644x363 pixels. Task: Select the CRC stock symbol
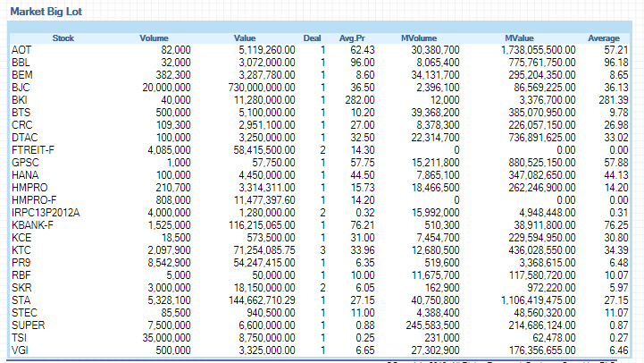click(21, 125)
